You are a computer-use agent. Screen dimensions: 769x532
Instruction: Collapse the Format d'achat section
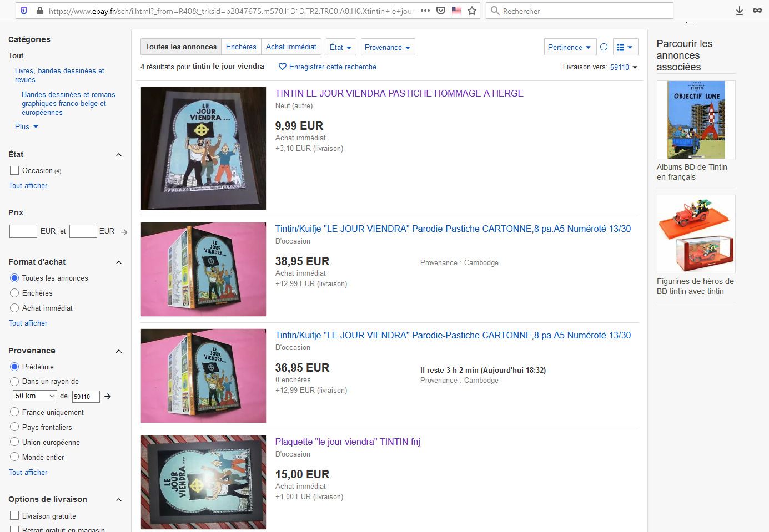(x=119, y=262)
